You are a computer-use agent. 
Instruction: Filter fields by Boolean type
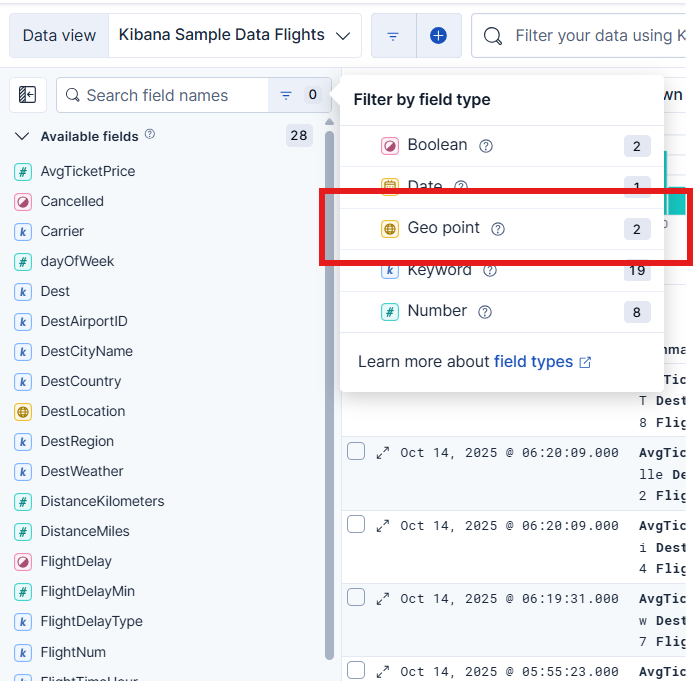point(437,145)
